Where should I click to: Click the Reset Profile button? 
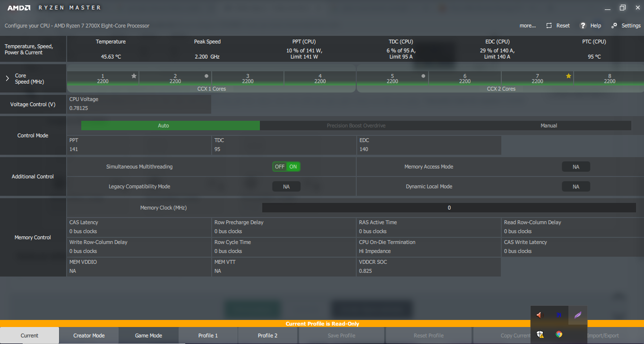[429, 336]
